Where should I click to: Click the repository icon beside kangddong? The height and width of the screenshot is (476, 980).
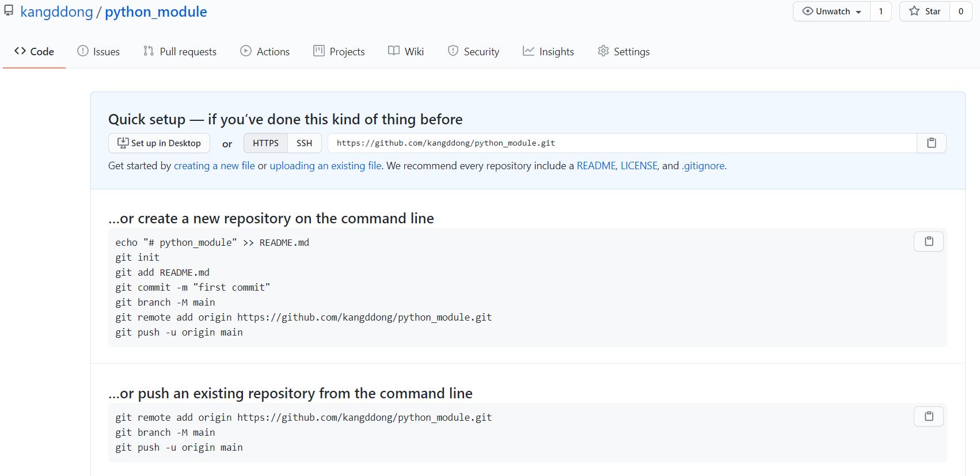tap(9, 10)
